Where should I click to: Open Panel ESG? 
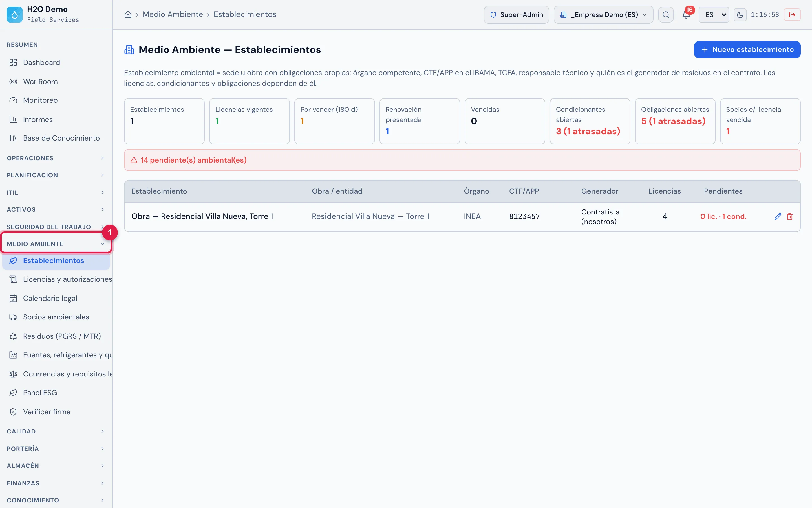coord(56,392)
